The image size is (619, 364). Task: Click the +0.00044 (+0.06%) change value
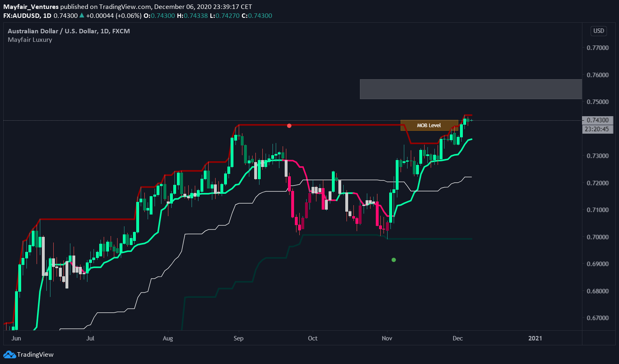114,16
